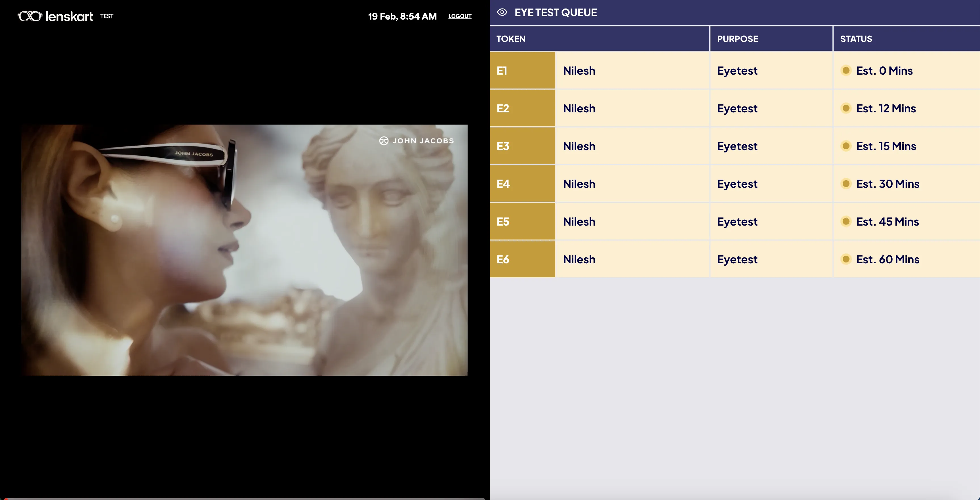
Task: Click the TEST label beside Lenskart logo
Action: (107, 16)
